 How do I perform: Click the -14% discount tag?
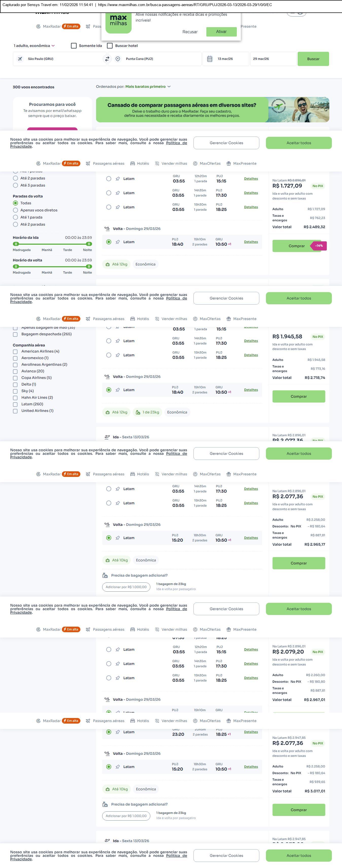pyautogui.click(x=318, y=246)
